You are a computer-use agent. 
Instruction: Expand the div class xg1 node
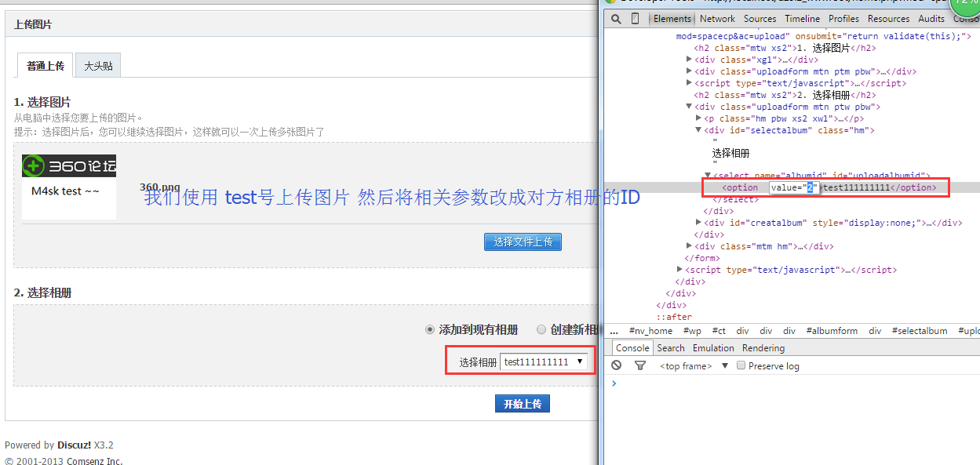coord(690,59)
